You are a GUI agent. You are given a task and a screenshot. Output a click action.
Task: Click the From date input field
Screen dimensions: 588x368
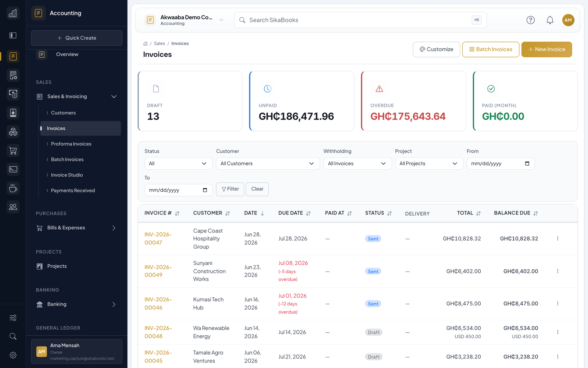pyautogui.click(x=501, y=163)
